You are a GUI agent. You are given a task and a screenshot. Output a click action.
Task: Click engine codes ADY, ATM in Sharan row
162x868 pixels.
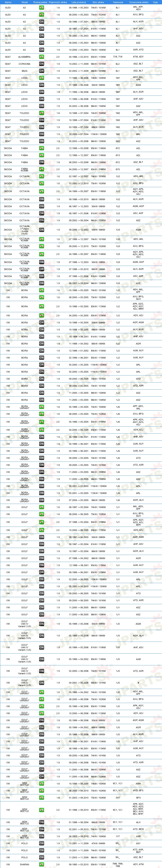point(138,865)
